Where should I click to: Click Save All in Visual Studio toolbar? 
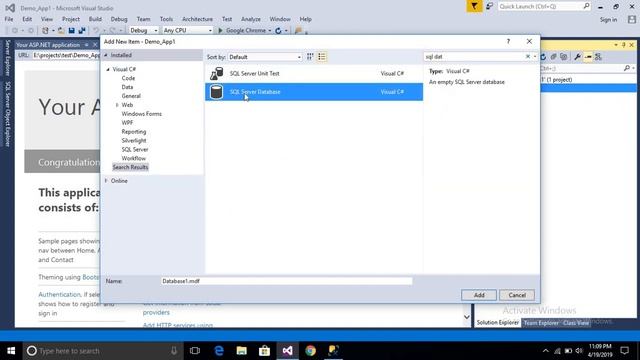(x=82, y=31)
